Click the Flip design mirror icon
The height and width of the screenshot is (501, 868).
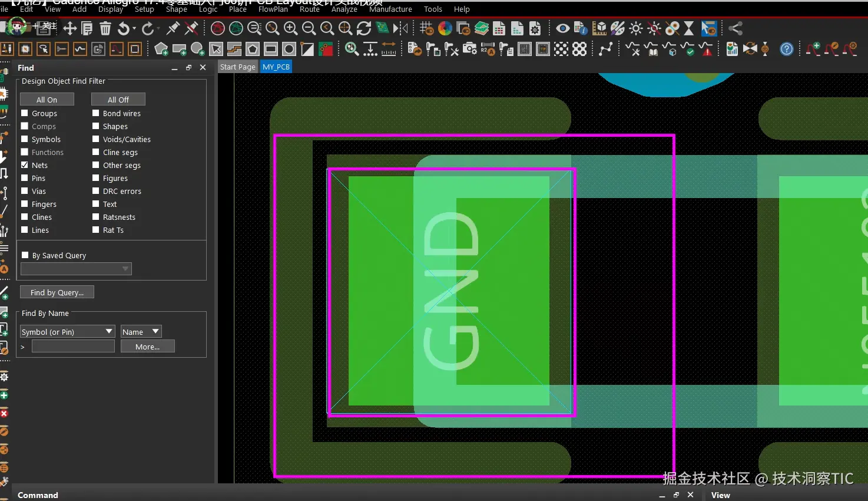click(400, 28)
